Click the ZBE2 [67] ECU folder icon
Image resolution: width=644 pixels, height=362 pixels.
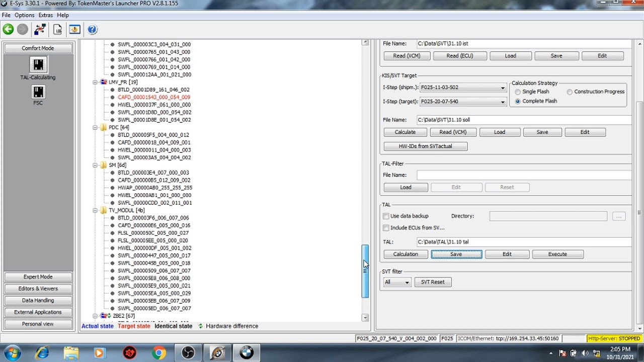tap(105, 316)
